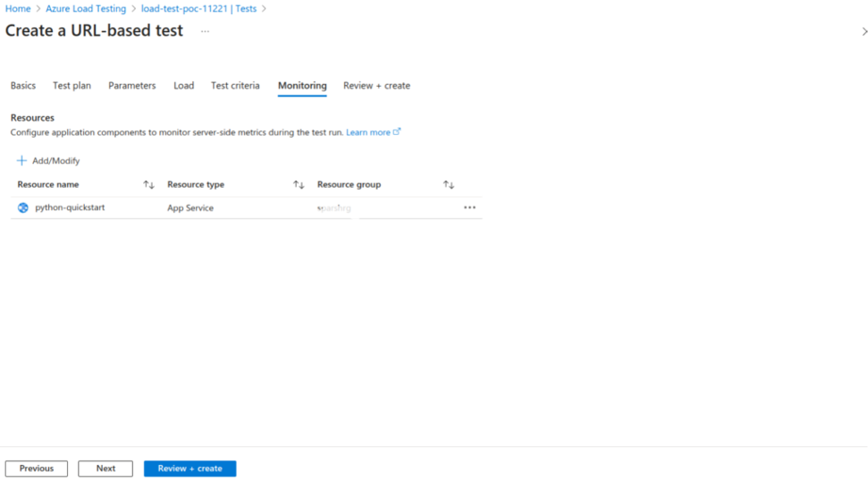Open the python-quickstart row ellipsis menu

(x=469, y=208)
